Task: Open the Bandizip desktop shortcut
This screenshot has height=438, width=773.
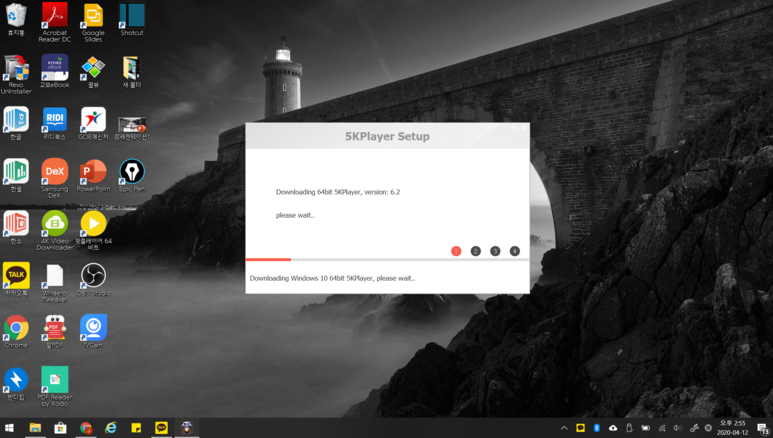Action: pos(16,384)
